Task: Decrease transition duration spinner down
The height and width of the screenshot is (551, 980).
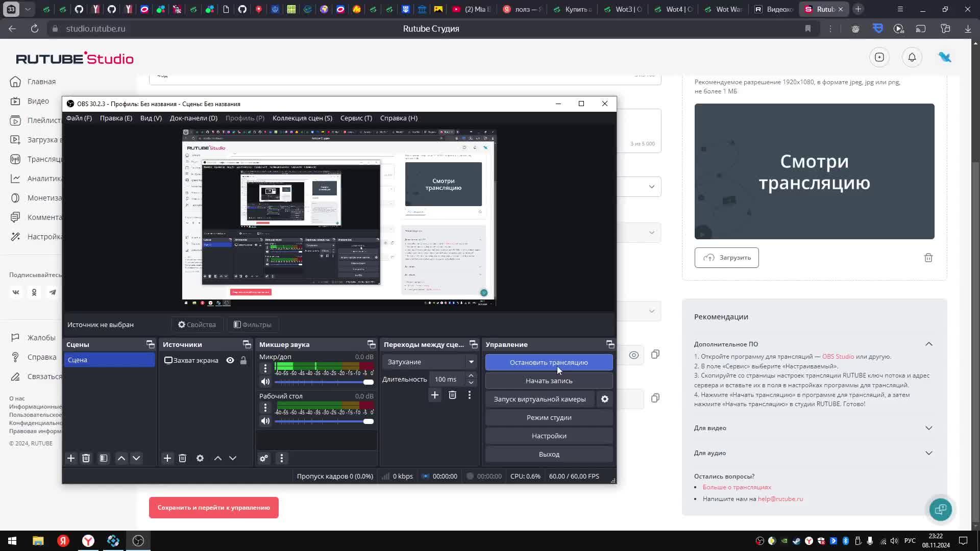Action: click(471, 383)
